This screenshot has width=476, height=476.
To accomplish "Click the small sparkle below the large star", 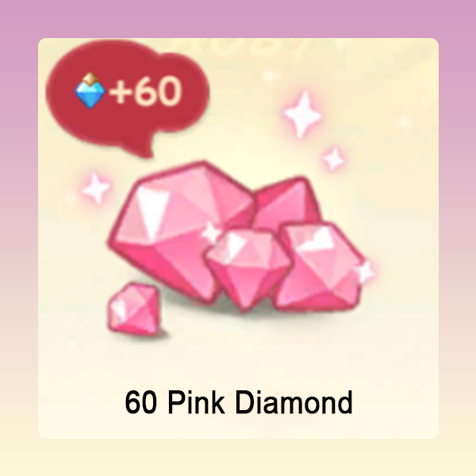I will (333, 159).
